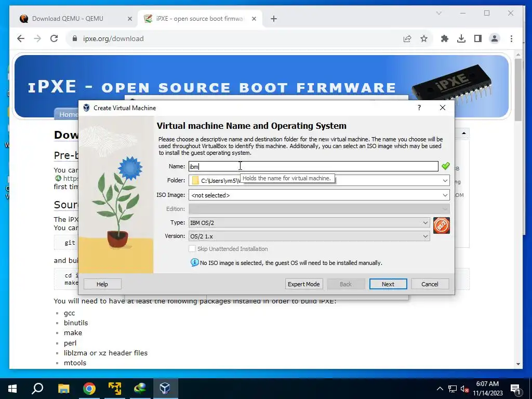This screenshot has height=399, width=532.
Task: Open the notification center icon
Action: click(x=515, y=389)
